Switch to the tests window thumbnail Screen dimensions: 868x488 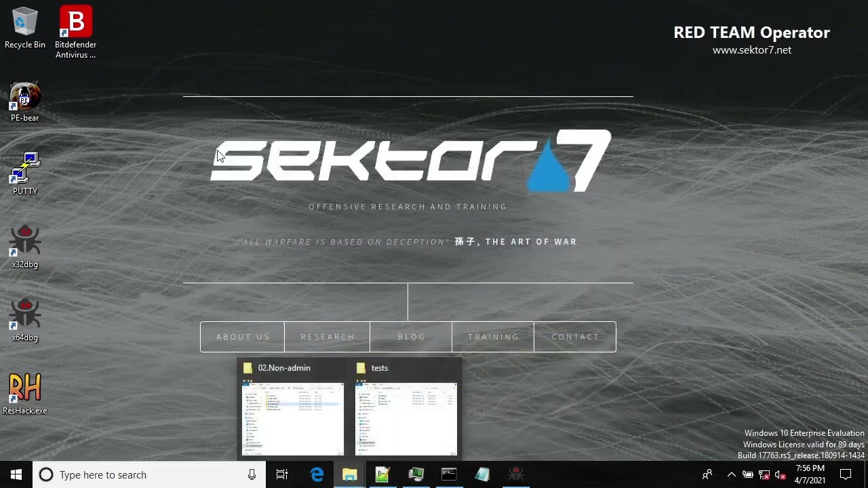(x=406, y=419)
